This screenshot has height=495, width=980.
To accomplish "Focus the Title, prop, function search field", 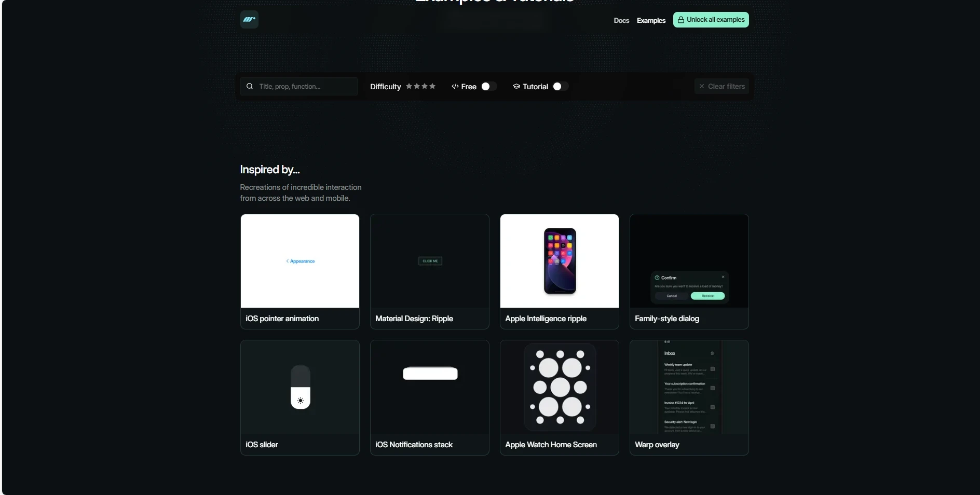I will click(x=299, y=86).
